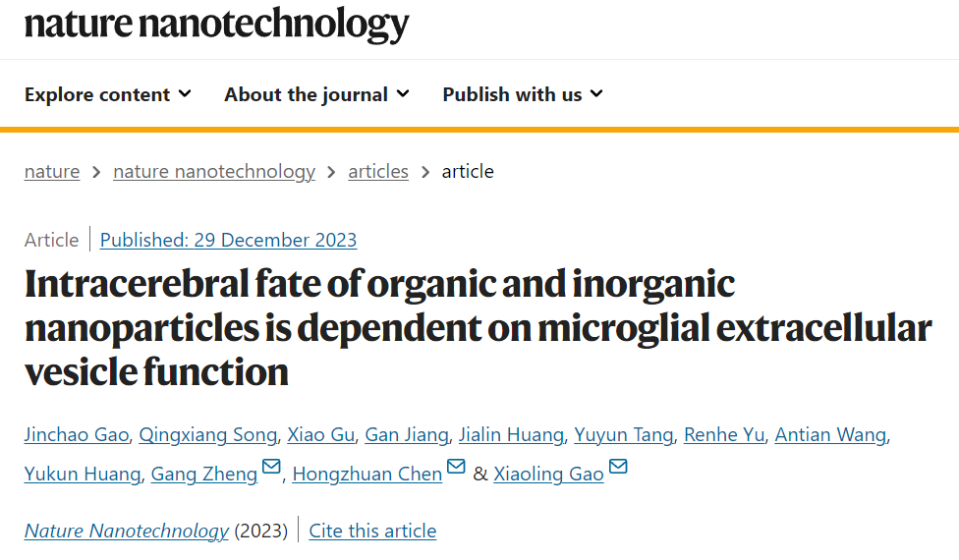Click the email envelope icon beside Gang Zheng
Screen dimensions: 959x560
click(271, 467)
